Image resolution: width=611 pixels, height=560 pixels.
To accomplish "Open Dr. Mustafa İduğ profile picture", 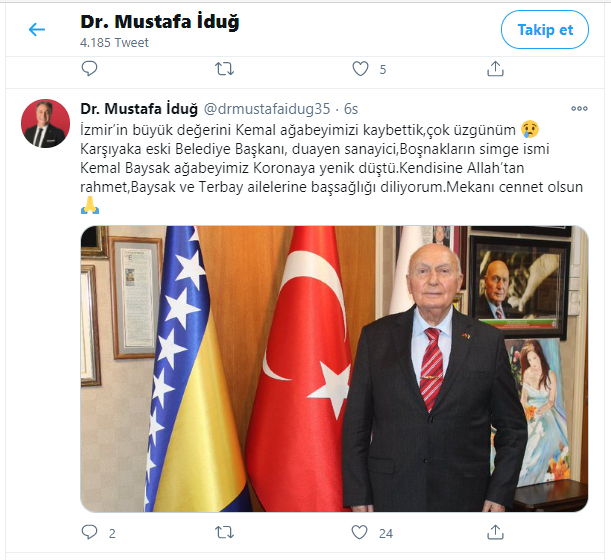I will tap(45, 123).
